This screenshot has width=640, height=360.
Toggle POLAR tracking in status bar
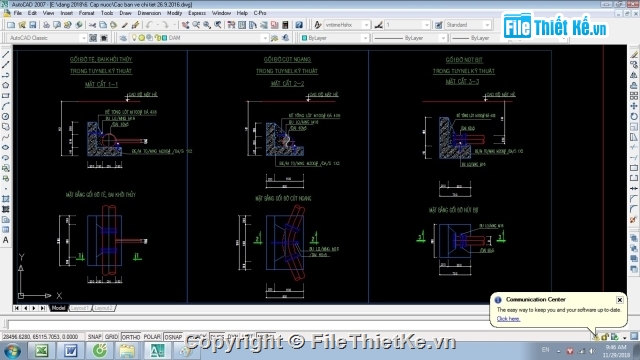click(152, 337)
